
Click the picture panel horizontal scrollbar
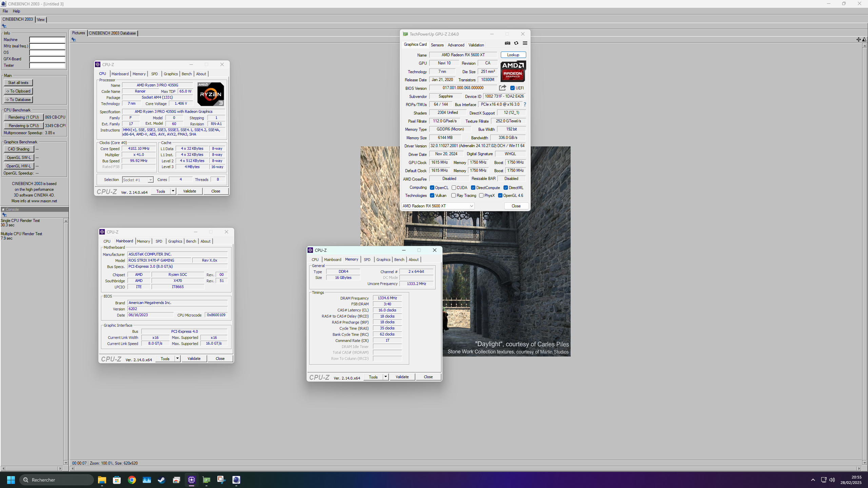466,469
